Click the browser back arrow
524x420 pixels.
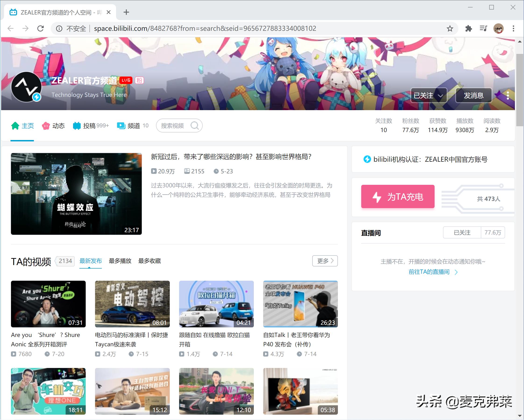click(x=11, y=28)
